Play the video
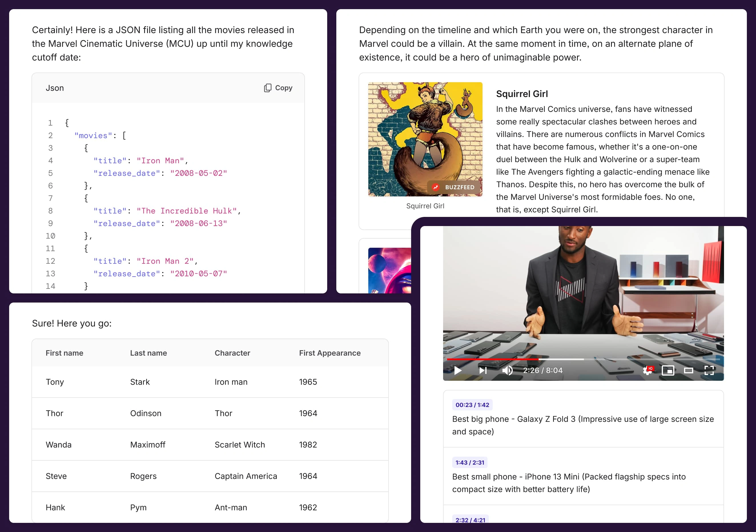The height and width of the screenshot is (532, 756). coord(458,370)
